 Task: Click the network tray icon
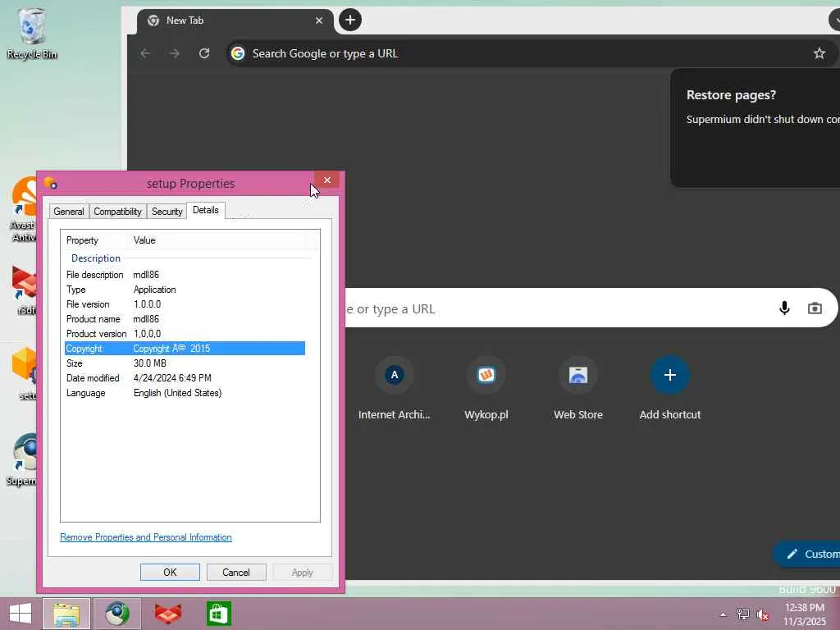point(742,614)
